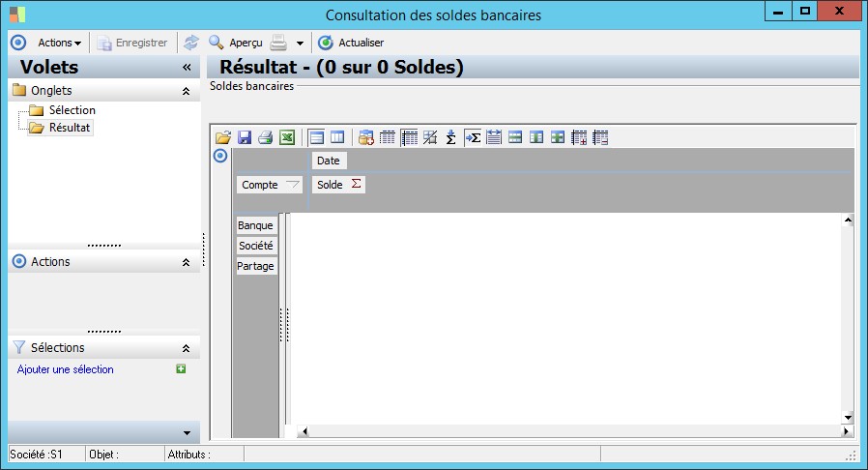Click the Solde data field
Viewport: 868px width, 470px height.
tap(338, 185)
